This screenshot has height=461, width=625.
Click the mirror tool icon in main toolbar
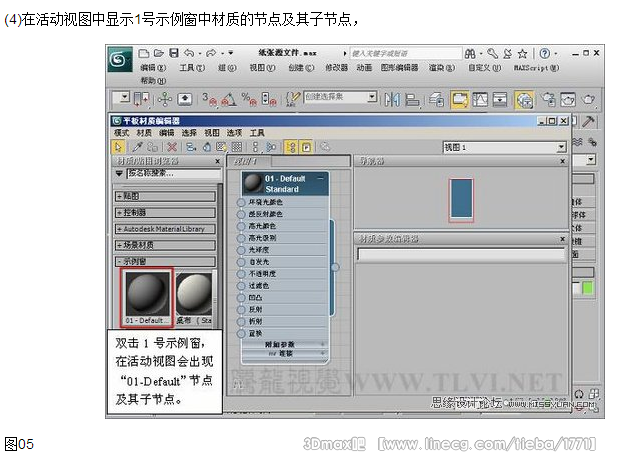(390, 98)
